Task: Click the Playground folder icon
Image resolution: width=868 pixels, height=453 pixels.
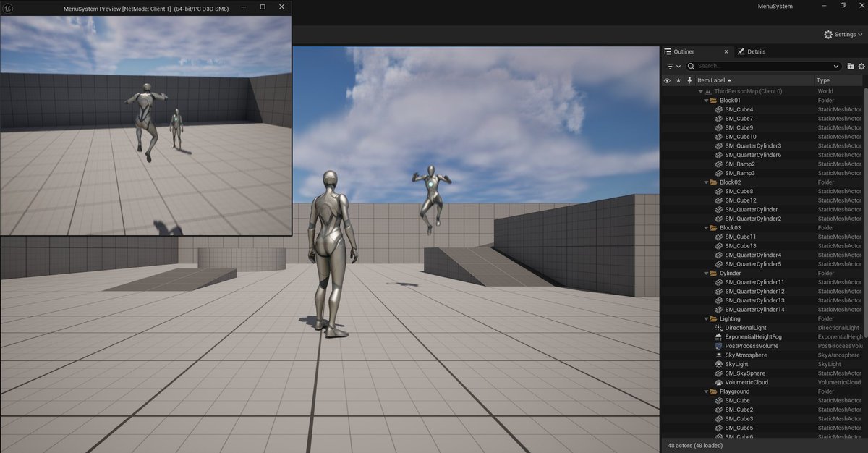Action: (x=713, y=391)
